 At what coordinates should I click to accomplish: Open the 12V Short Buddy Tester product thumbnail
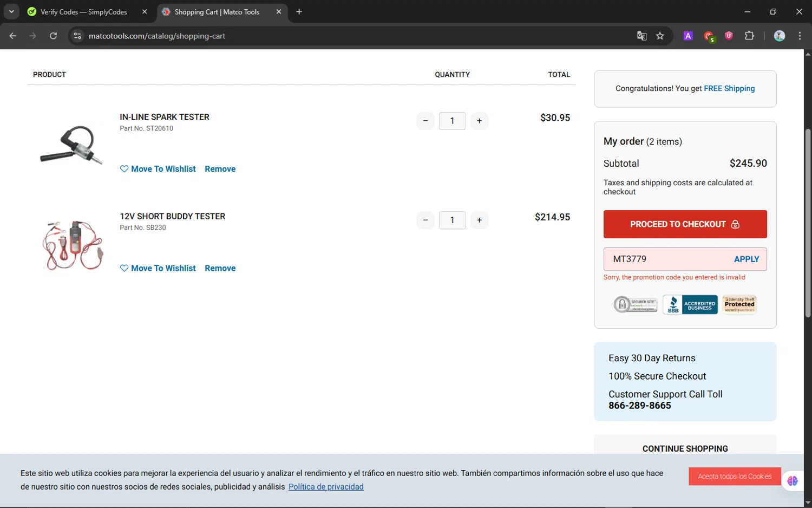73,245
